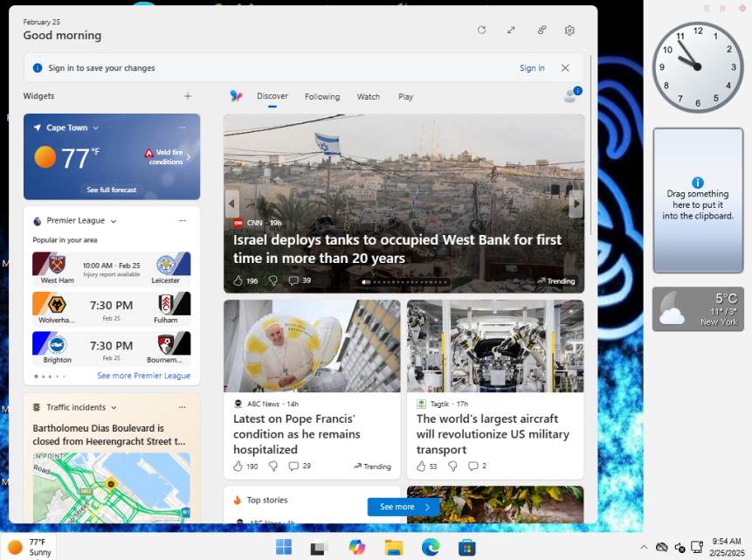Open Pope Francis article

[x=297, y=434]
